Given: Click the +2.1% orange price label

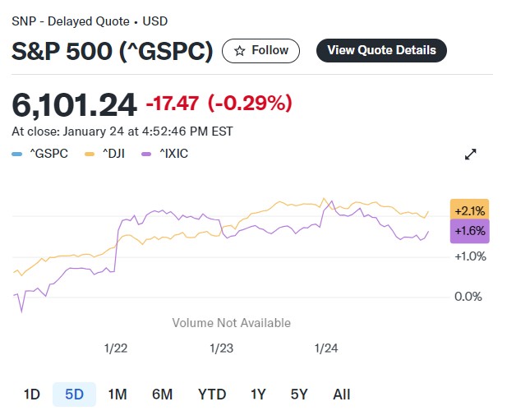Looking at the screenshot, I should pyautogui.click(x=470, y=210).
